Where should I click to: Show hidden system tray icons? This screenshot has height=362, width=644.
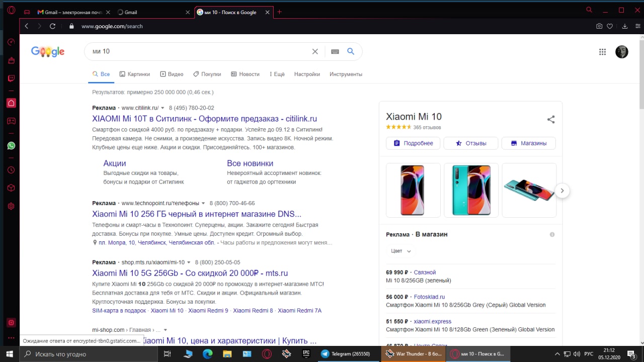[x=557, y=354]
